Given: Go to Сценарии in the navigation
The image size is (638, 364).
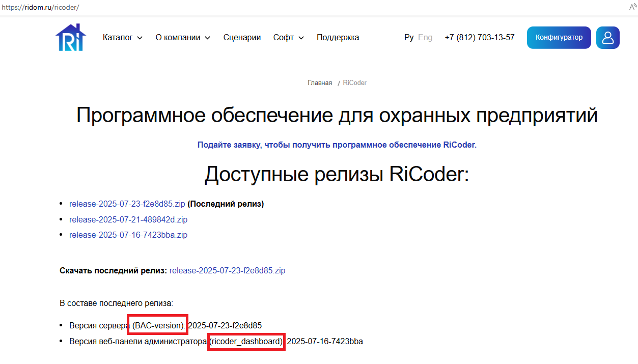Looking at the screenshot, I should [242, 38].
